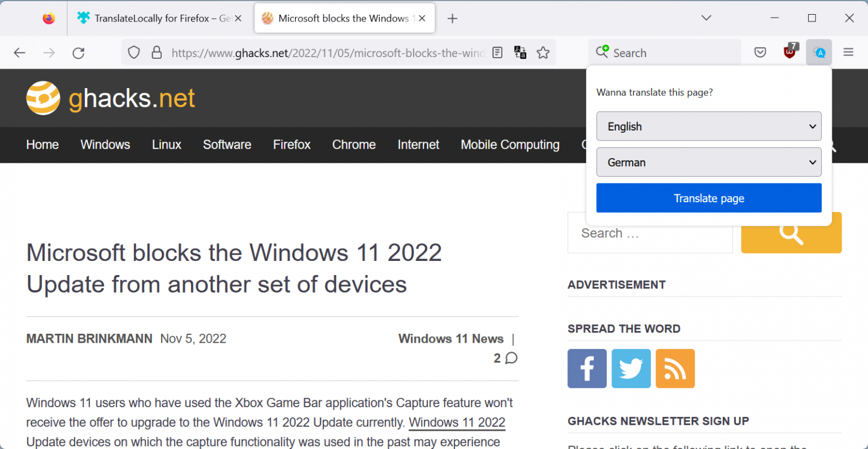Open the RSS feed icon
Screen dimensions: 868x449
pos(675,369)
